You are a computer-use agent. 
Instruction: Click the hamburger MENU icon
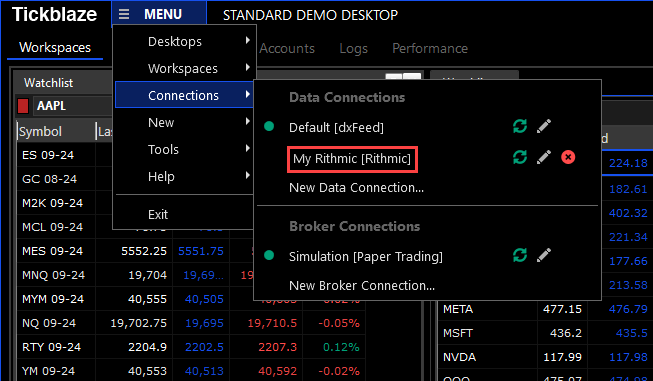tap(124, 15)
